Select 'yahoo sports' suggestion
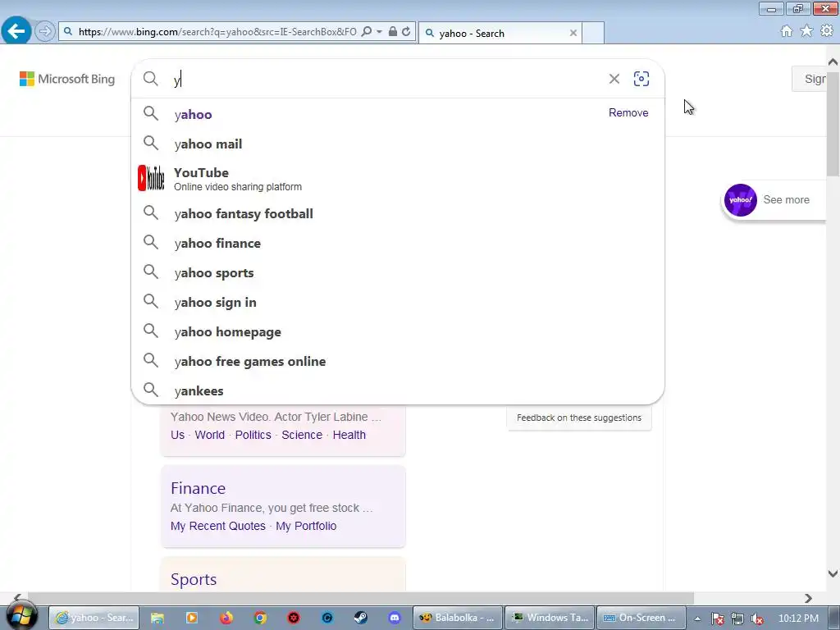 click(x=398, y=272)
